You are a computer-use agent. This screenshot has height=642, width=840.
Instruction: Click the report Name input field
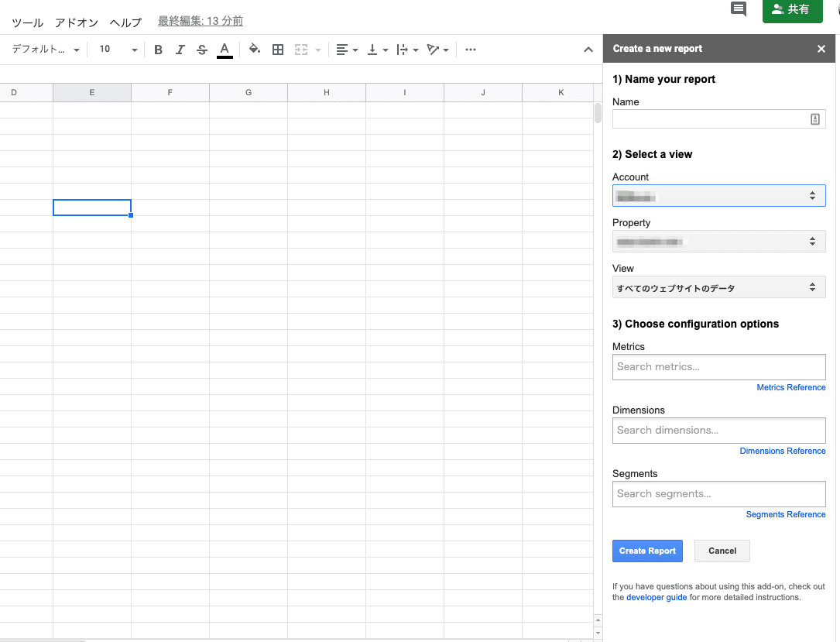point(718,119)
